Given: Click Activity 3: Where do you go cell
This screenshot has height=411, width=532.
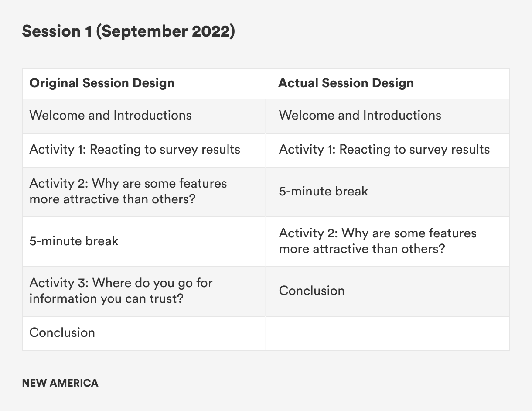Looking at the screenshot, I should tap(121, 291).
